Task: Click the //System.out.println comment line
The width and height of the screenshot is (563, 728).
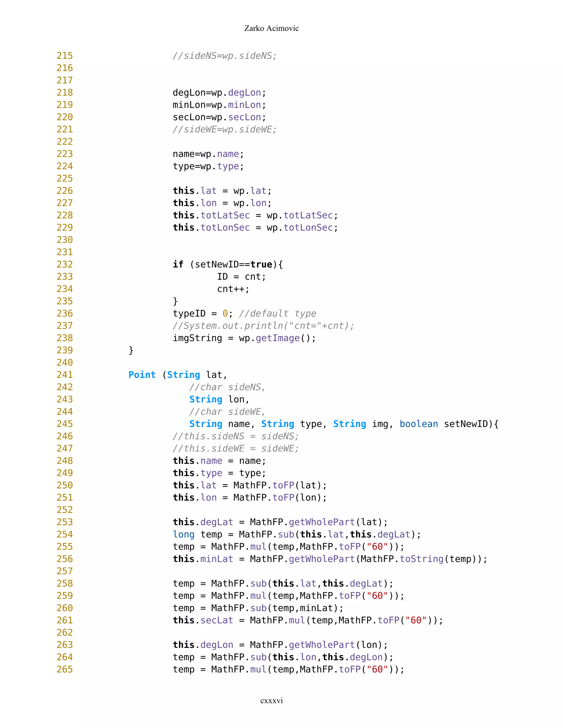Action: click(263, 326)
